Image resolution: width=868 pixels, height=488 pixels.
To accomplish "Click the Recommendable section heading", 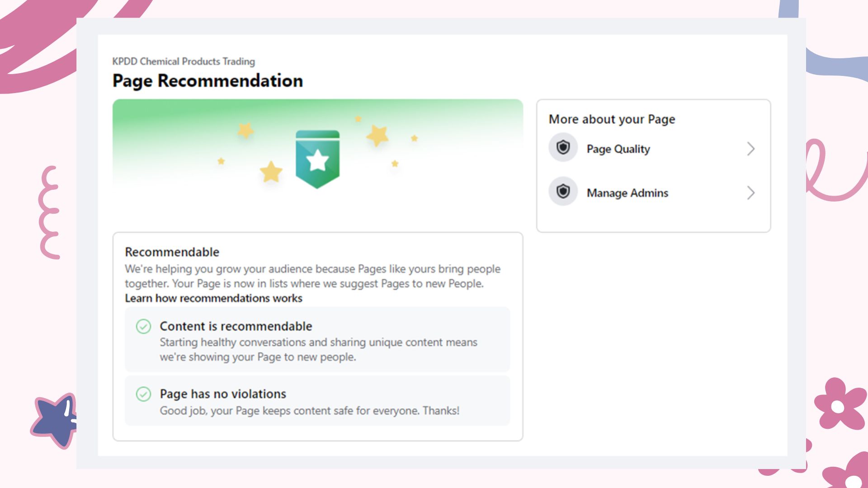I will click(x=172, y=252).
